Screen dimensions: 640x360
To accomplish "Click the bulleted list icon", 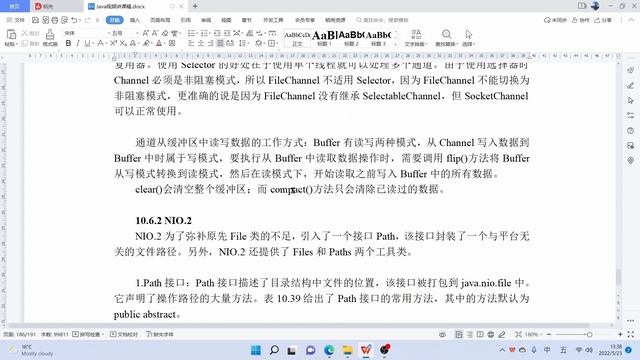I will (x=191, y=33).
